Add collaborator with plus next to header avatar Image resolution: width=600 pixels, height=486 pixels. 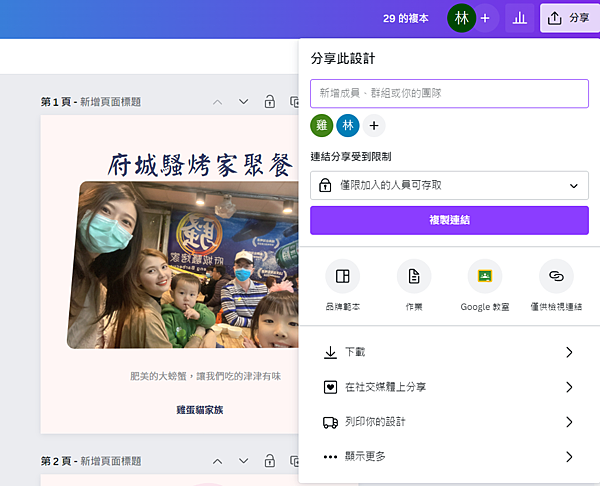pyautogui.click(x=485, y=18)
